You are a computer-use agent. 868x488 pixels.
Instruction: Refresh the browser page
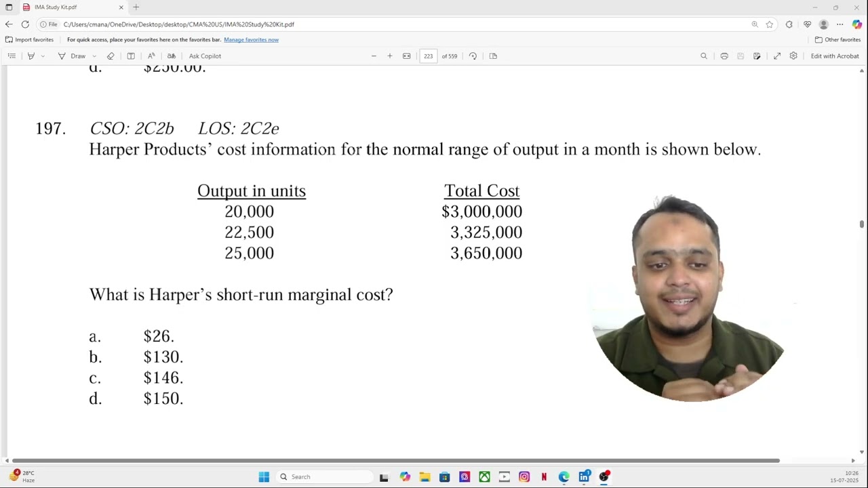tap(25, 24)
